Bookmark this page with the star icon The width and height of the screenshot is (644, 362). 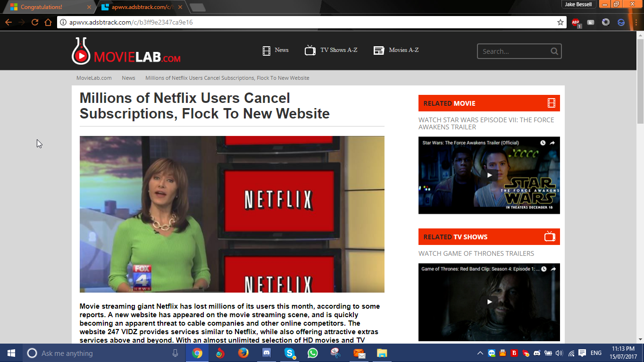[x=560, y=22]
